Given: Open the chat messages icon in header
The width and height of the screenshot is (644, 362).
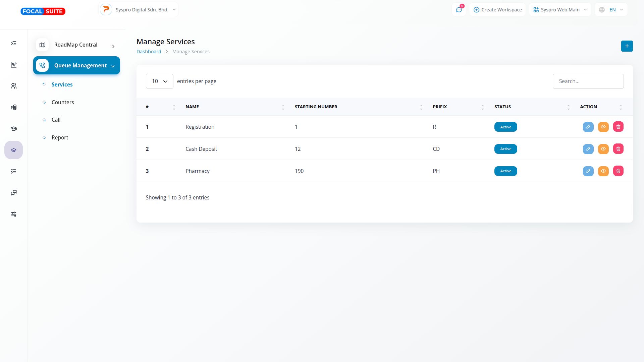Looking at the screenshot, I should click(459, 10).
